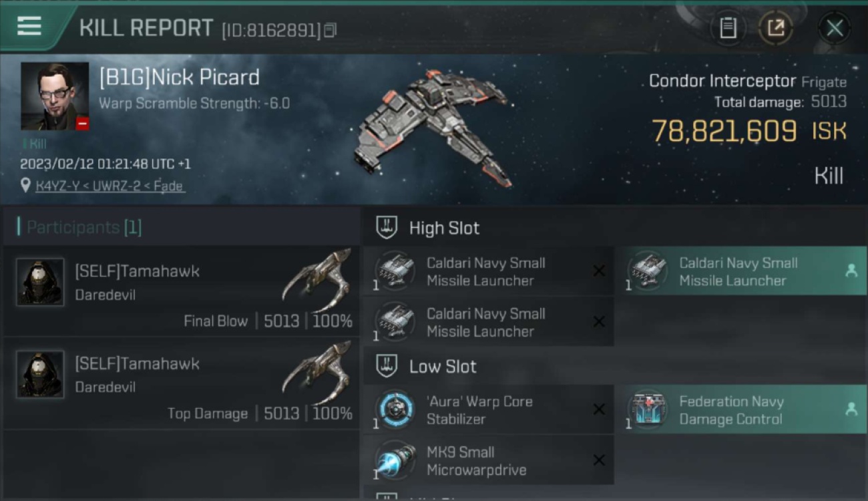Click the share export icon in header
Screen dimensions: 868x501
click(775, 28)
